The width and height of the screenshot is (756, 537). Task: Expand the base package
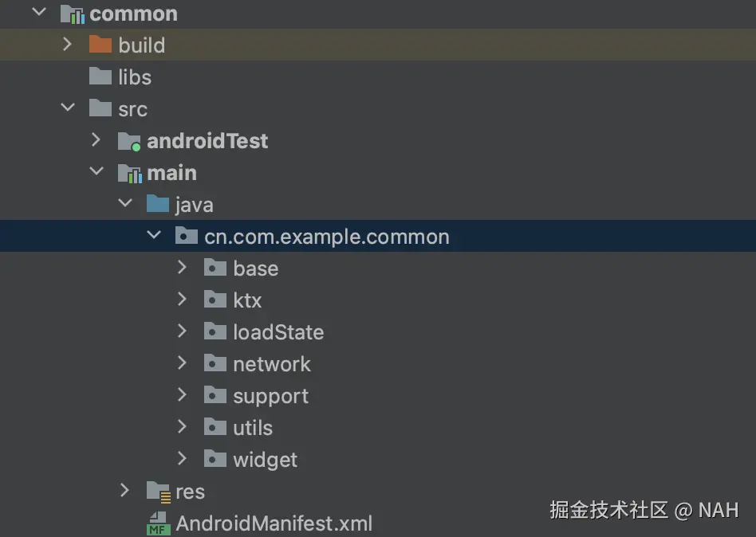183,268
